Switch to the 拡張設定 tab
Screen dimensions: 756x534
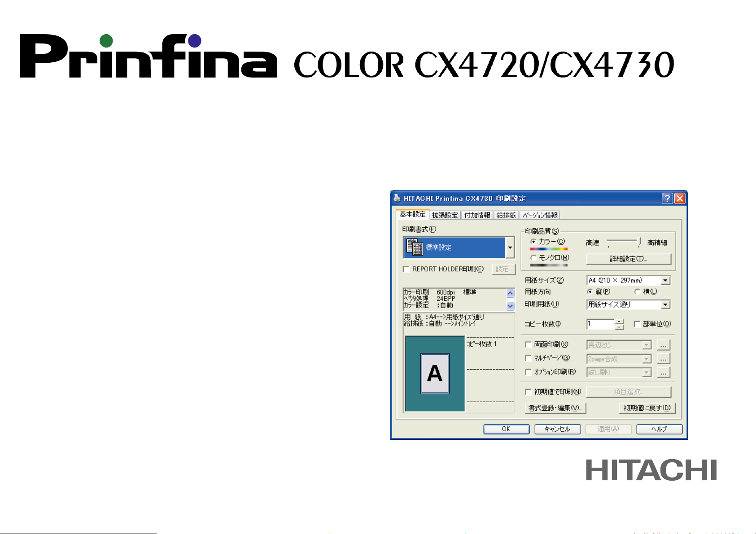[x=445, y=215]
